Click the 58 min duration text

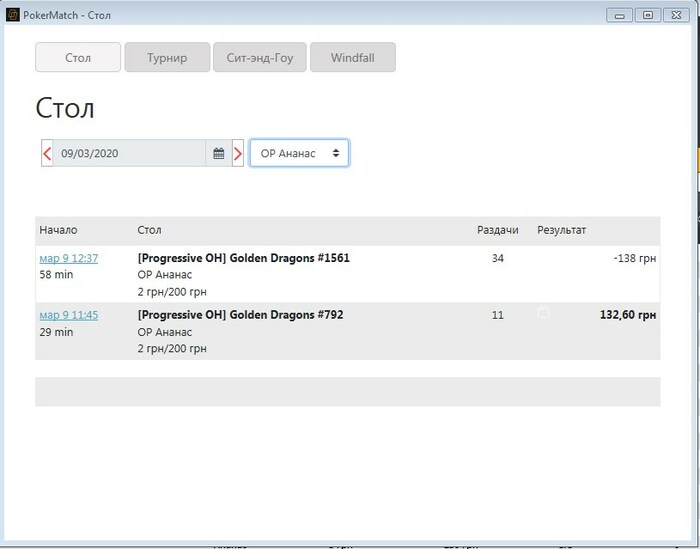click(56, 274)
